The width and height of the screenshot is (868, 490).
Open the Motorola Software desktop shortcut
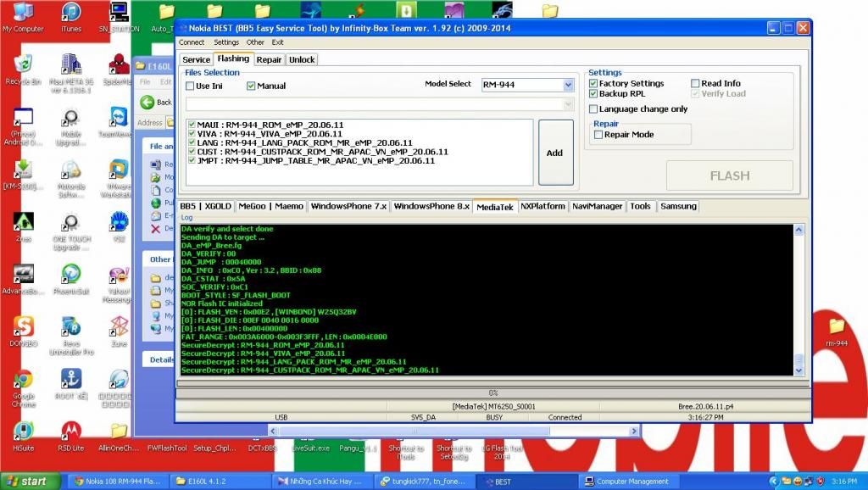[x=71, y=179]
